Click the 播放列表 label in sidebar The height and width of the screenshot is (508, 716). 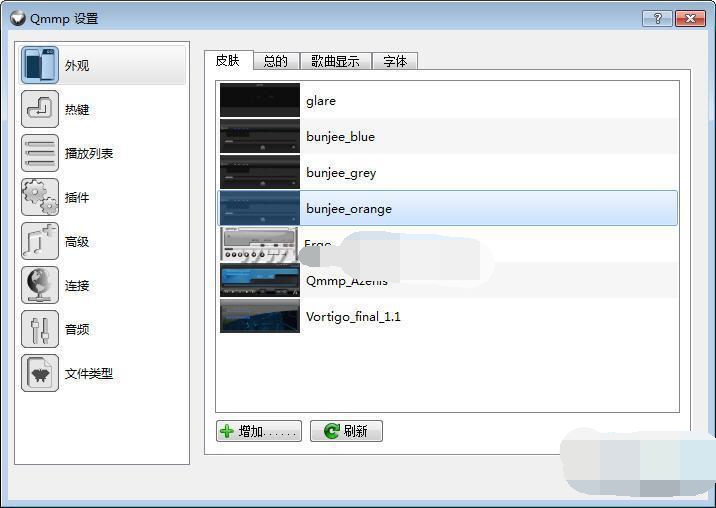89,153
